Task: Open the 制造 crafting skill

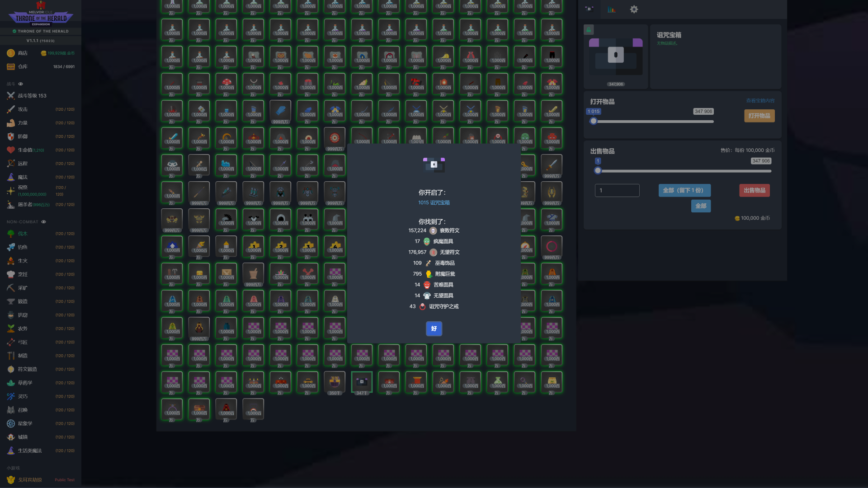Action: [41, 356]
